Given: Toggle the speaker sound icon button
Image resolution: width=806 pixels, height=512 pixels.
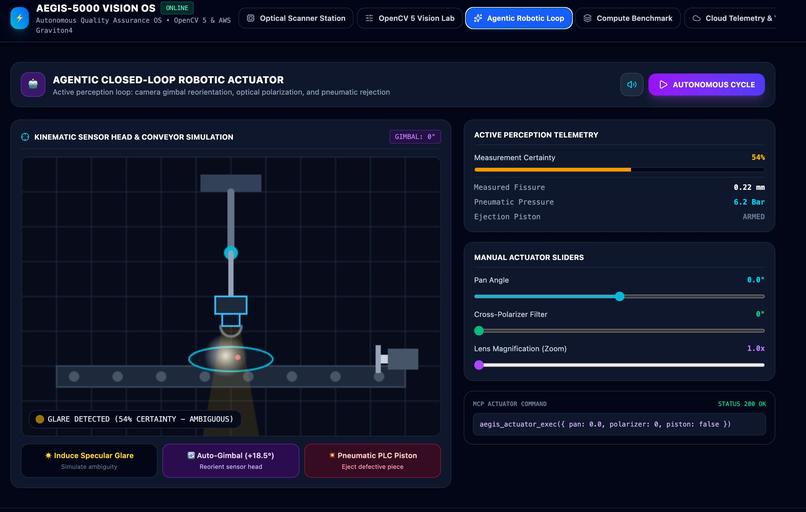Looking at the screenshot, I should click(x=632, y=84).
